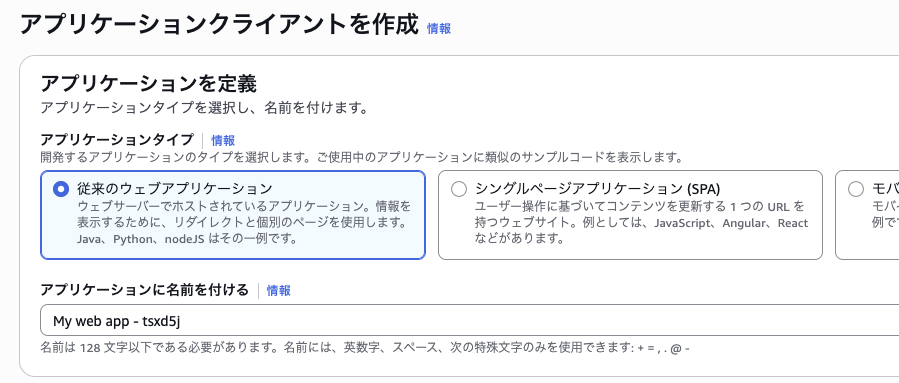Click the help text starting 開発するアプリケーションのタイプ
This screenshot has width=899, height=383.
click(x=362, y=157)
